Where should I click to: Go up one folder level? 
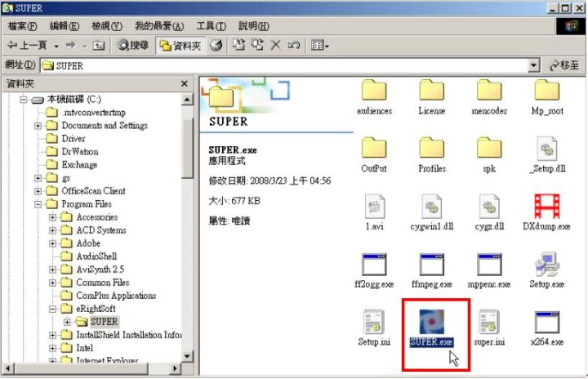(x=99, y=46)
